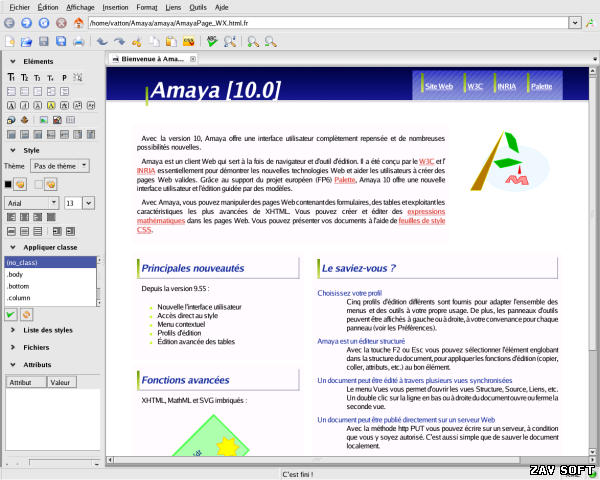Screen dimensions: 600x480
Task: Select (no_class) in class list
Action: coord(51,262)
